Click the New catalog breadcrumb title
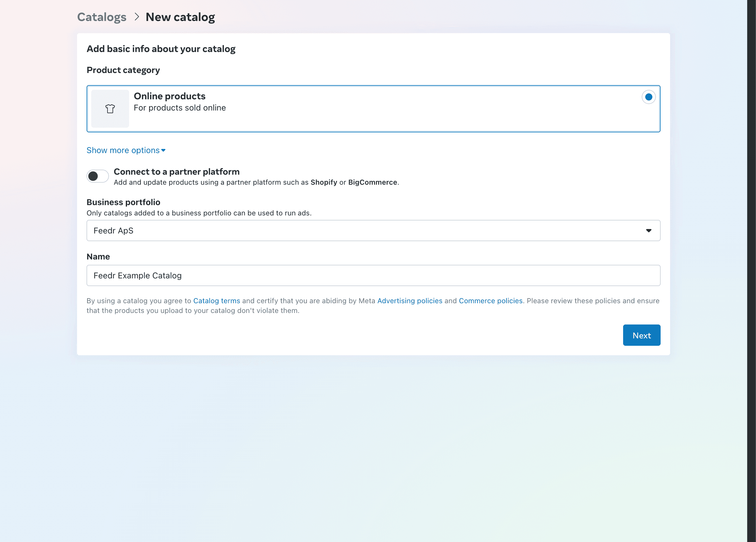The height and width of the screenshot is (542, 756). pos(180,17)
